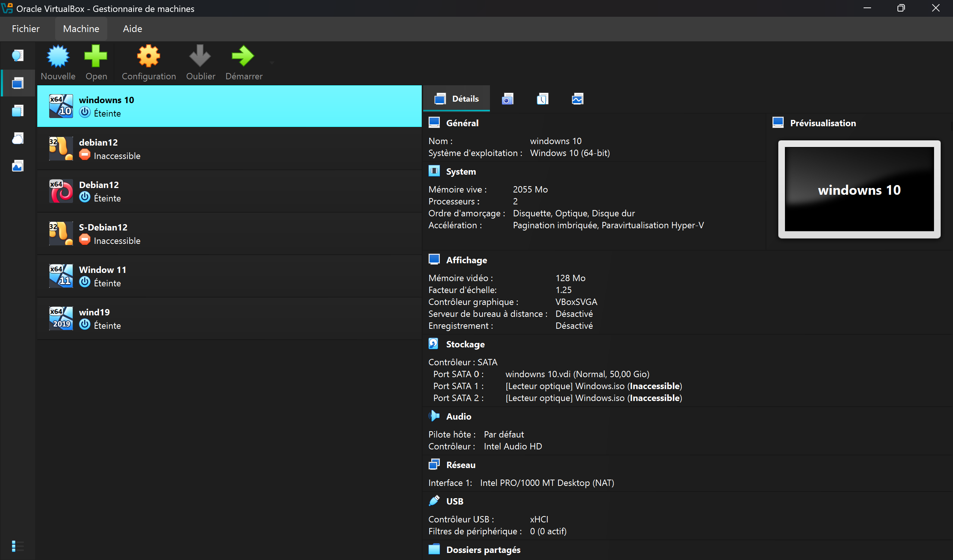Select the Window 11 virtual machine
Image resolution: width=953 pixels, height=560 pixels.
pos(229,276)
